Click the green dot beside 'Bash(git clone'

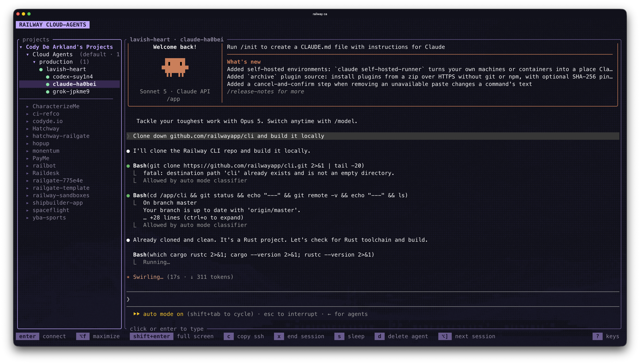click(x=128, y=166)
